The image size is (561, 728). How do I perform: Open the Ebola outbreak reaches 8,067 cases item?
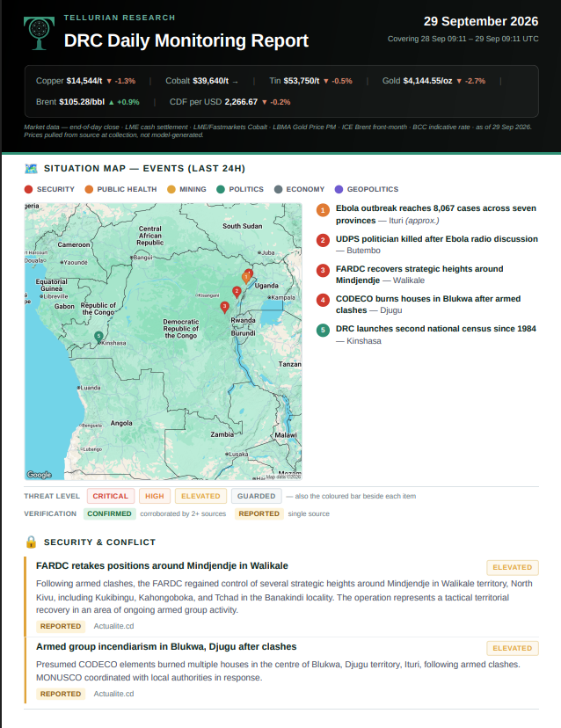point(435,214)
